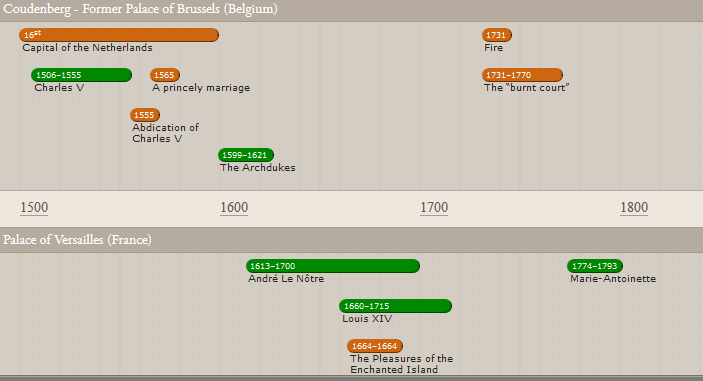Go to the 1800 year link

click(x=634, y=208)
